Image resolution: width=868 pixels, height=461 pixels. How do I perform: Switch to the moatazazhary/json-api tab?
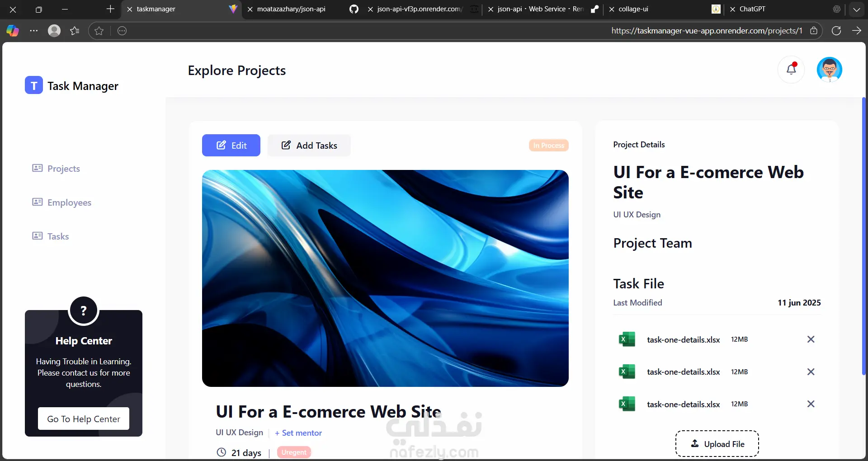(302, 9)
